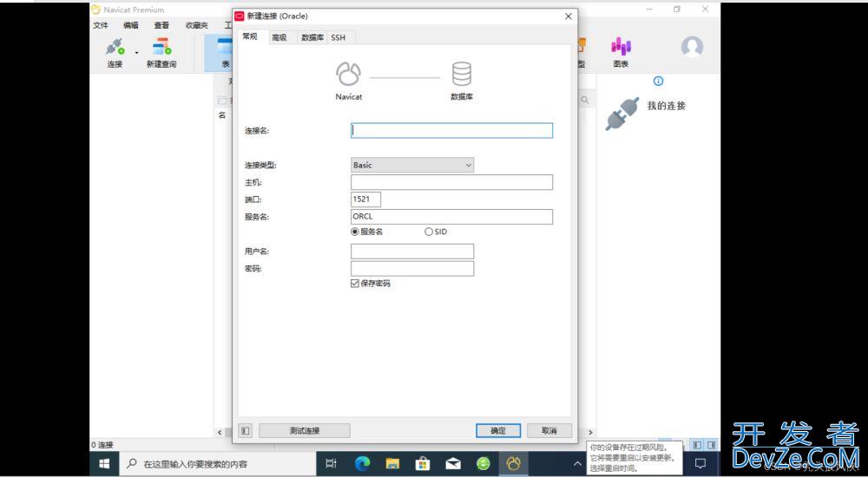Switch to the SSH tab

[x=339, y=37]
